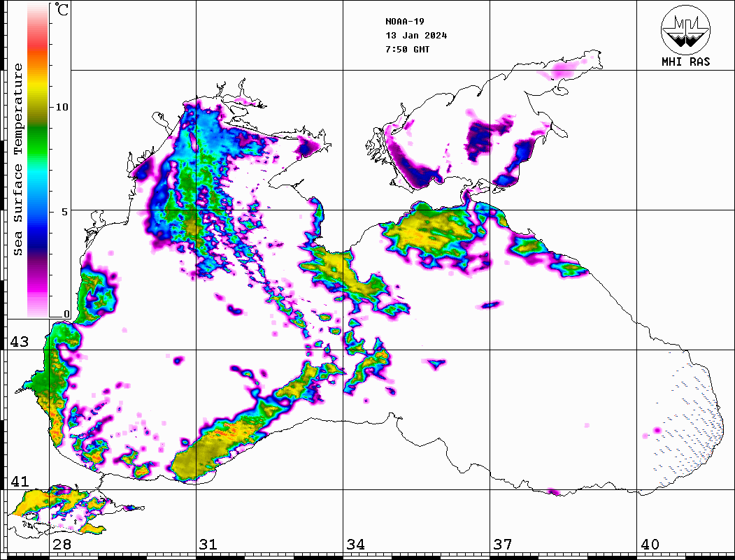Select the 'MHI RAS' label text
The height and width of the screenshot is (560, 735).
[685, 62]
